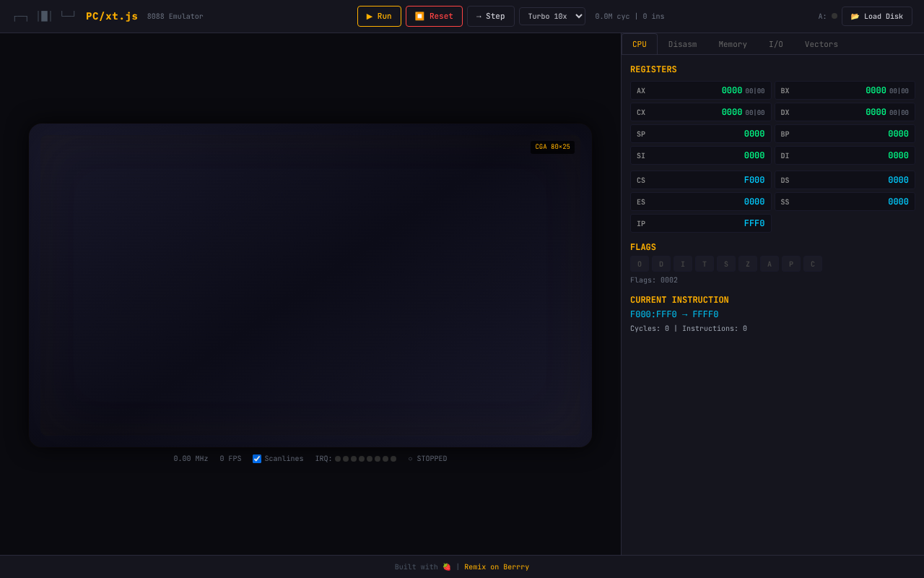Click the IP register value FFF0
The height and width of the screenshot is (578, 924).
click(x=754, y=224)
